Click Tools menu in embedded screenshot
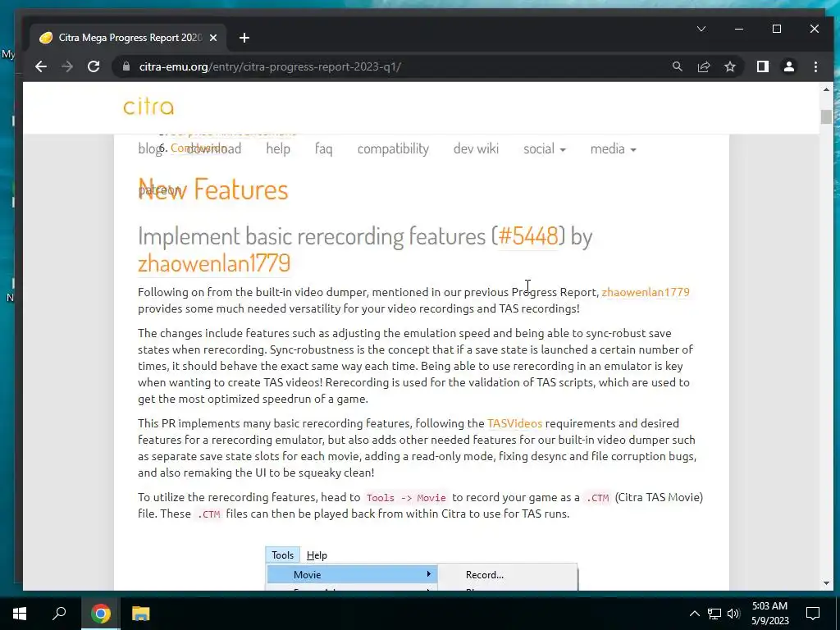This screenshot has height=630, width=840. click(282, 555)
